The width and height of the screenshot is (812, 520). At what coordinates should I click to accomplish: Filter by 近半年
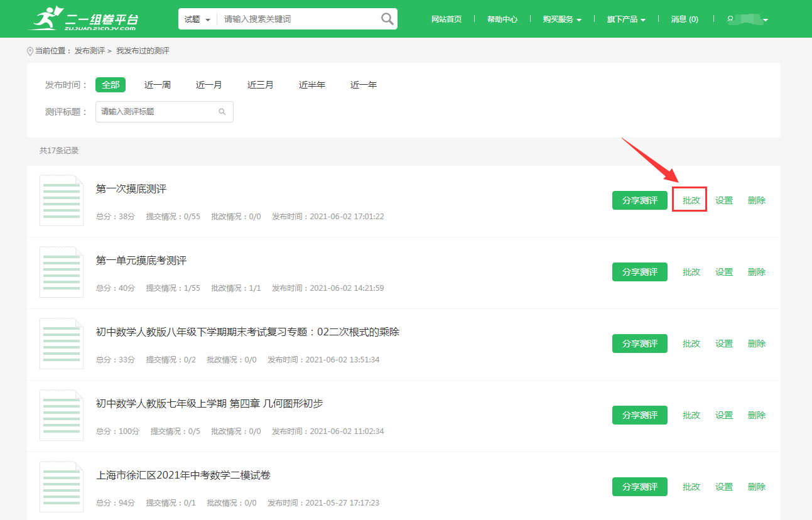[312, 85]
